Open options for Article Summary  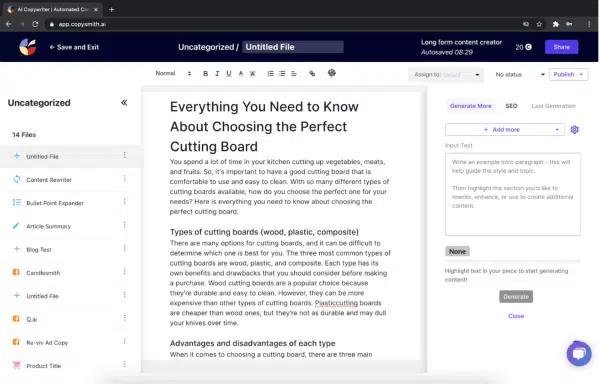coord(125,225)
